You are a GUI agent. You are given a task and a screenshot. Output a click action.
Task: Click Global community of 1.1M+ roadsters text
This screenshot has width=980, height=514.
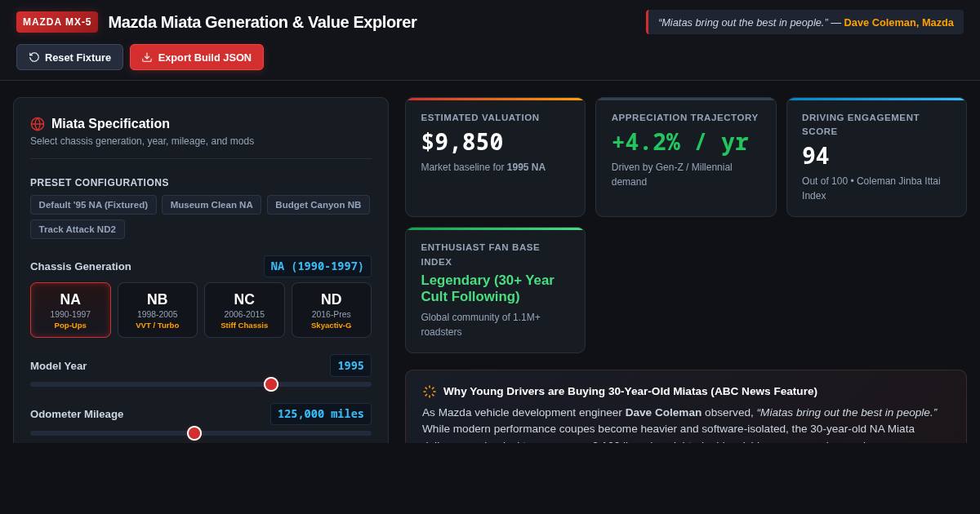pyautogui.click(x=481, y=325)
